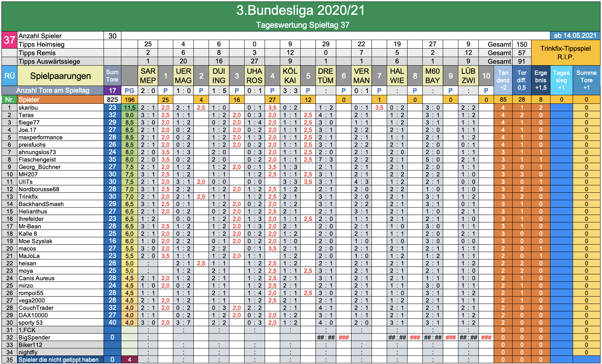Select the 'Tipps Heimsieg' row label

tap(42, 44)
